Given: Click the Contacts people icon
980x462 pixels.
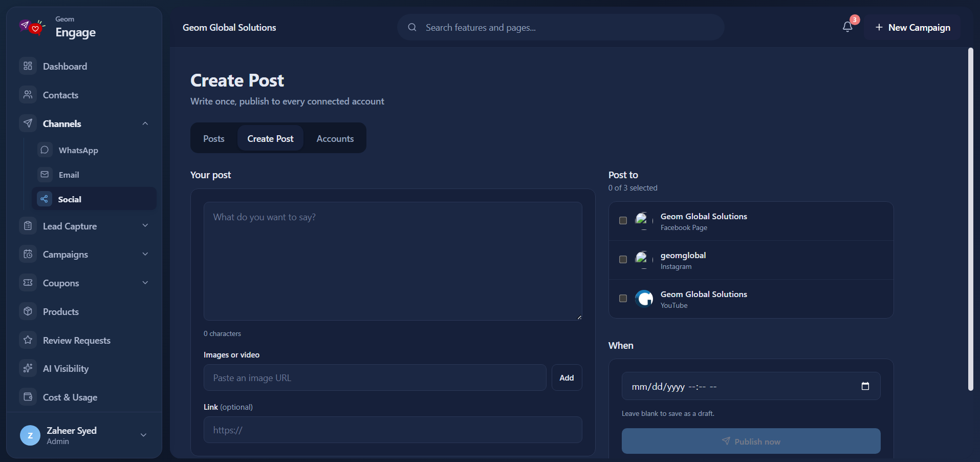Looking at the screenshot, I should [x=28, y=95].
